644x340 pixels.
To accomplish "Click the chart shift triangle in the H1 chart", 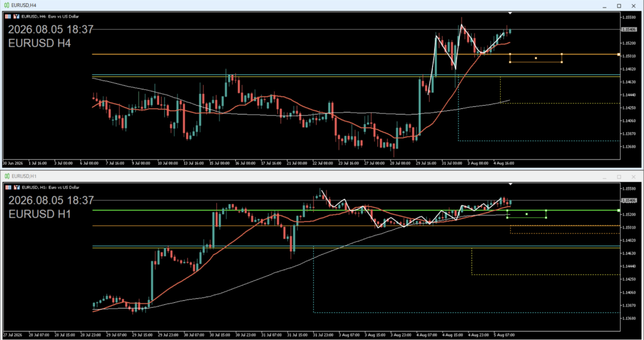I will pos(510,184).
